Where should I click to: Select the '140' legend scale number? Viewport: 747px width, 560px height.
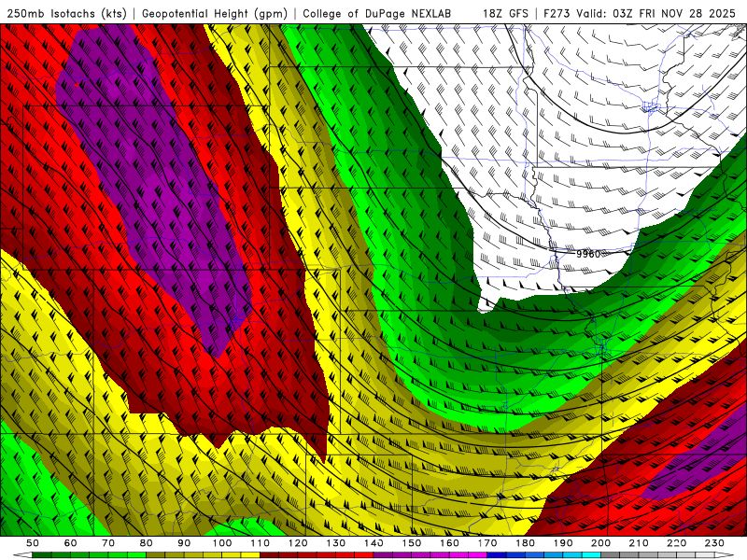373,543
